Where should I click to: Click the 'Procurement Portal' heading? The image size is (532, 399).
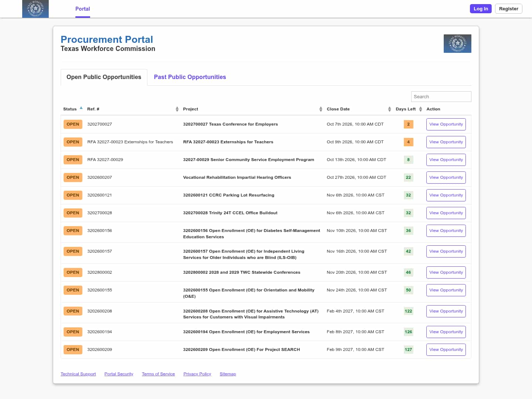(107, 40)
